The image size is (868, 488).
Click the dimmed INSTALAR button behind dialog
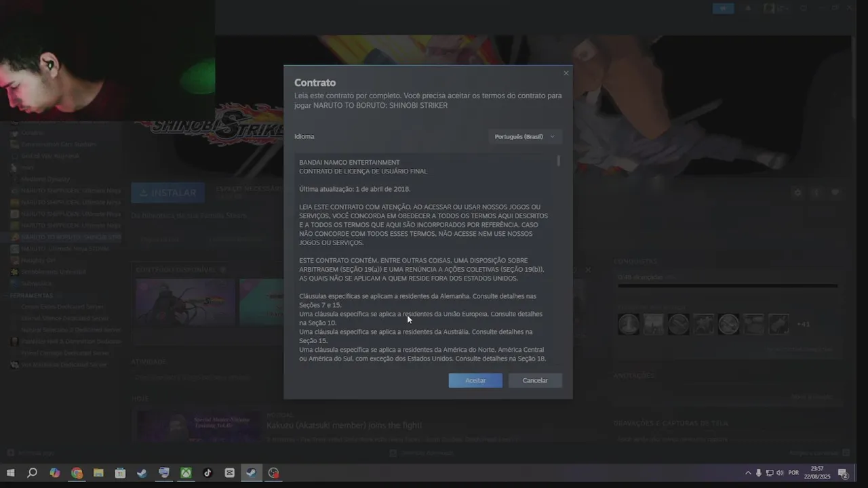167,193
